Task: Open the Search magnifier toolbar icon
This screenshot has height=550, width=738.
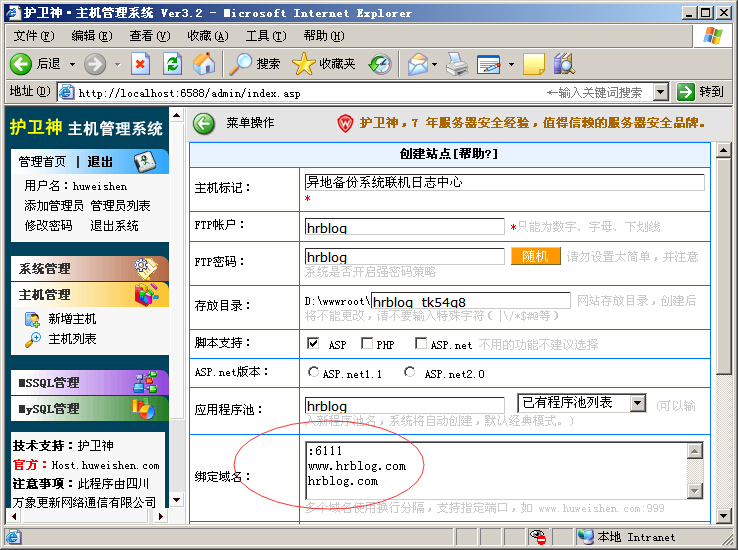Action: (x=241, y=64)
